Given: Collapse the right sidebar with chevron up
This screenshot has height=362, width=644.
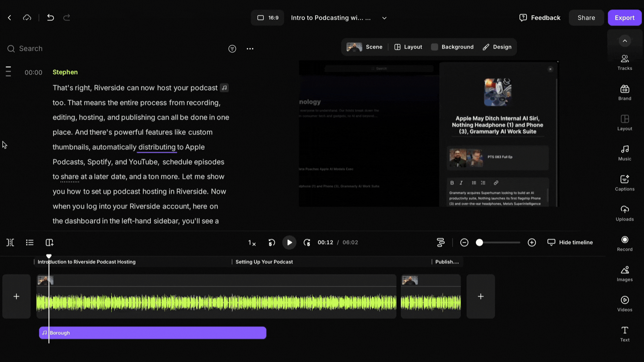Looking at the screenshot, I should point(625,41).
